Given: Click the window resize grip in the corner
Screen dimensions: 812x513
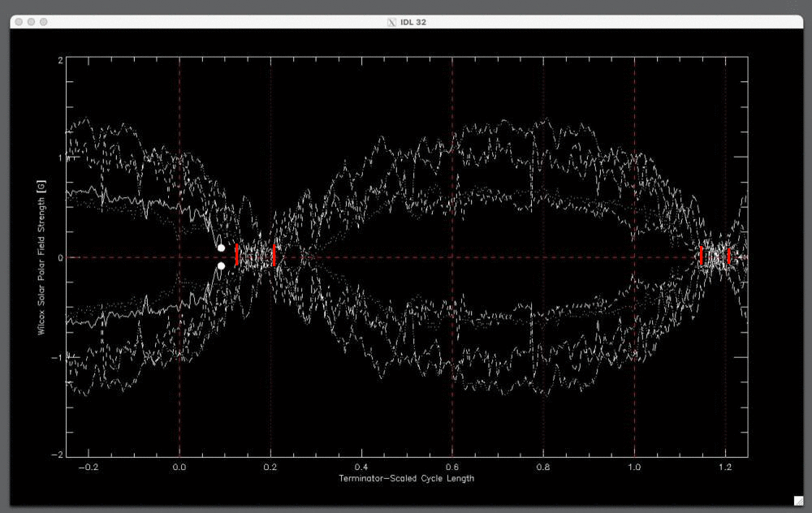Looking at the screenshot, I should 798,501.
